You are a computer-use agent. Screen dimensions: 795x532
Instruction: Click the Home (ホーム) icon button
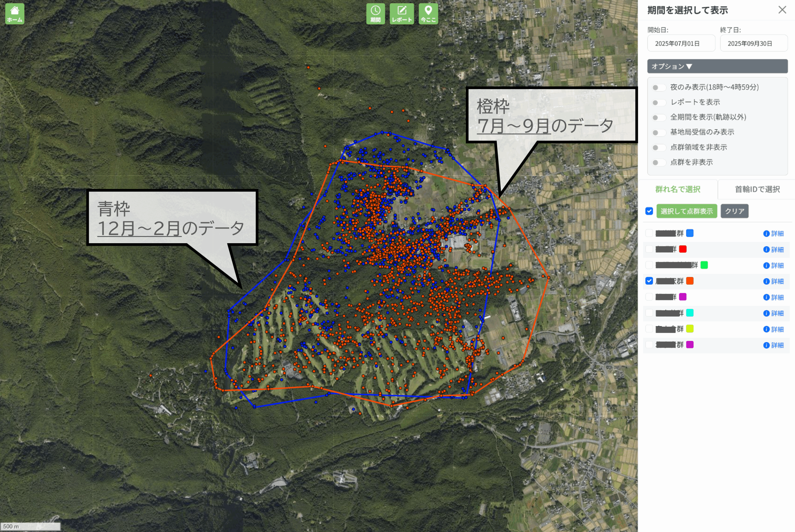[x=15, y=14]
